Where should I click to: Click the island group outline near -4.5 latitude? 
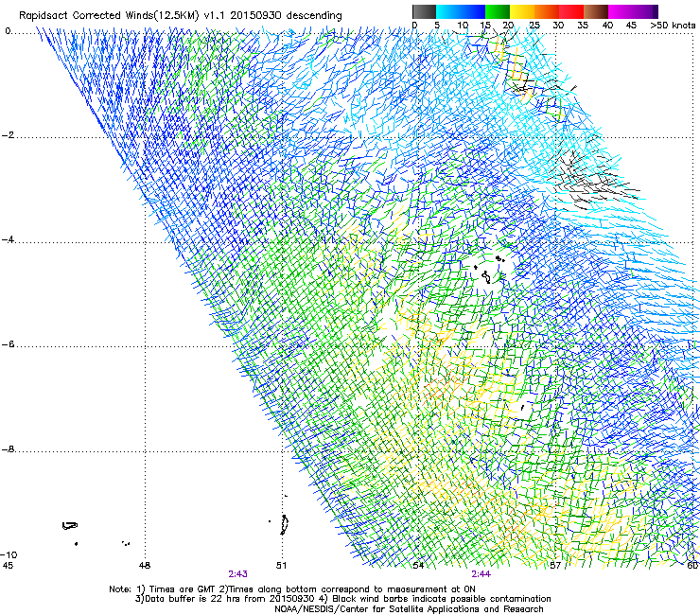[x=490, y=271]
